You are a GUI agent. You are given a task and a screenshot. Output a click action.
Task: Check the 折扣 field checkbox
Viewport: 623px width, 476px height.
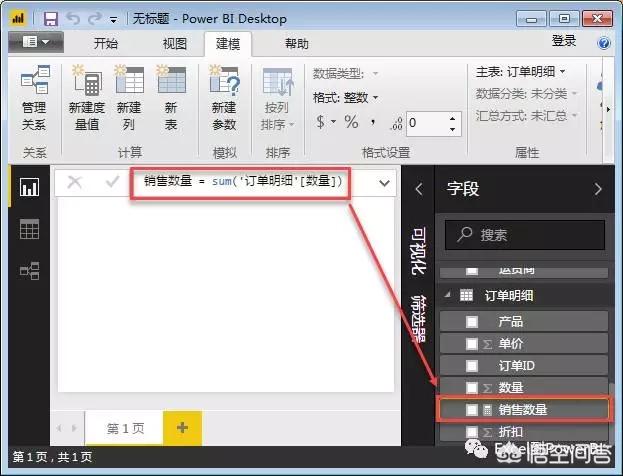click(x=472, y=432)
